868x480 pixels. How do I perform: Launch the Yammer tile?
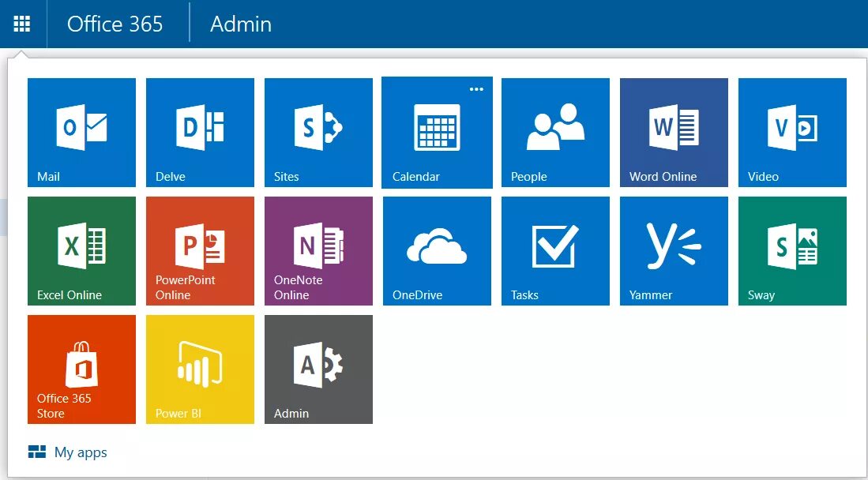674,251
